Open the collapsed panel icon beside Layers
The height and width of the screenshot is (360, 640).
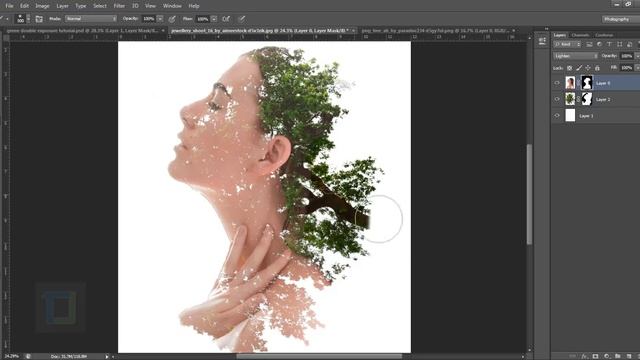click(542, 41)
